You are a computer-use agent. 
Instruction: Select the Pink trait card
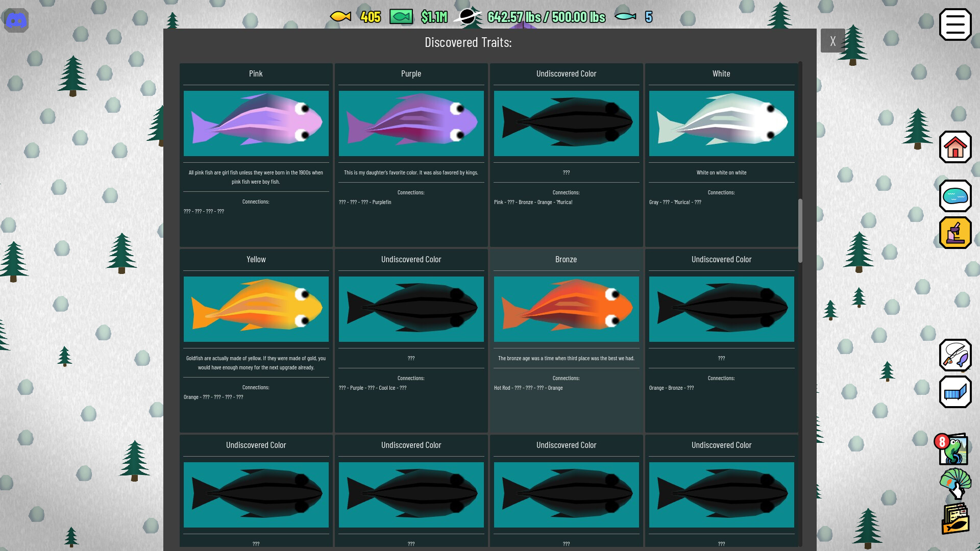click(x=255, y=153)
